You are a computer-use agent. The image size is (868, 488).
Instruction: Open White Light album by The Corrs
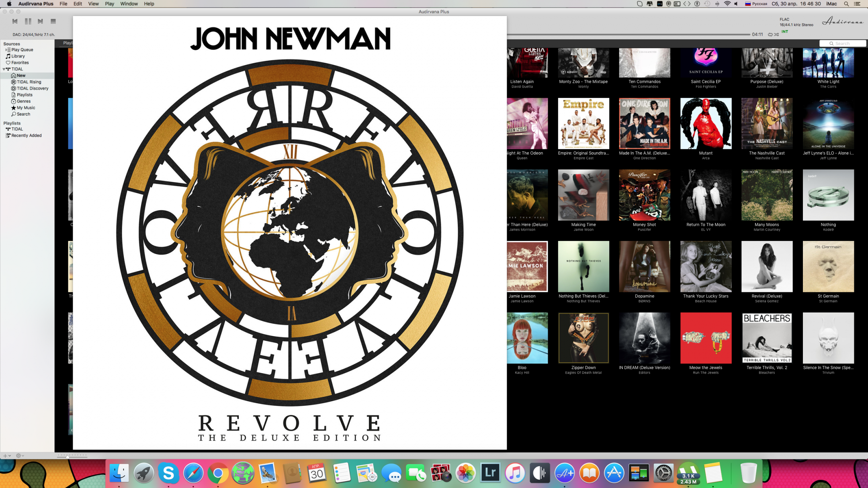pos(828,63)
